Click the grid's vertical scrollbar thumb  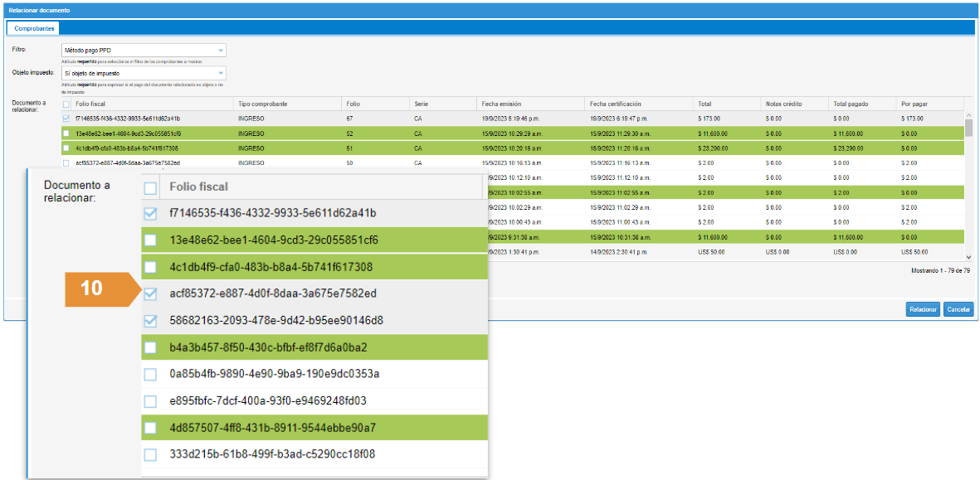[x=968, y=128]
